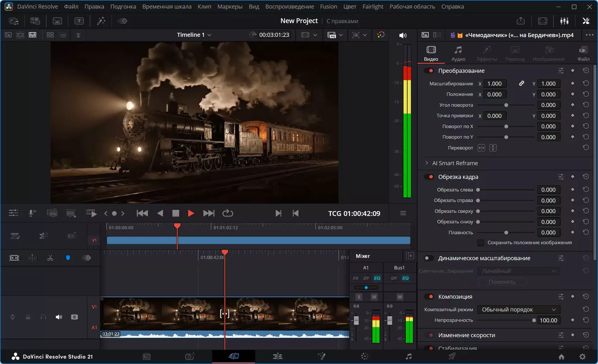598x364 pixels.
Task: Open the Временная шкала menu
Action: [x=167, y=6]
